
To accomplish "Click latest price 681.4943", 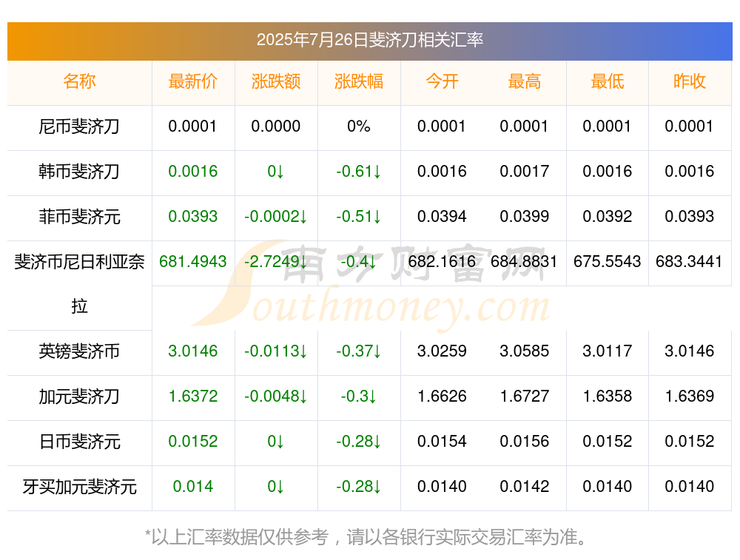I will click(193, 261).
